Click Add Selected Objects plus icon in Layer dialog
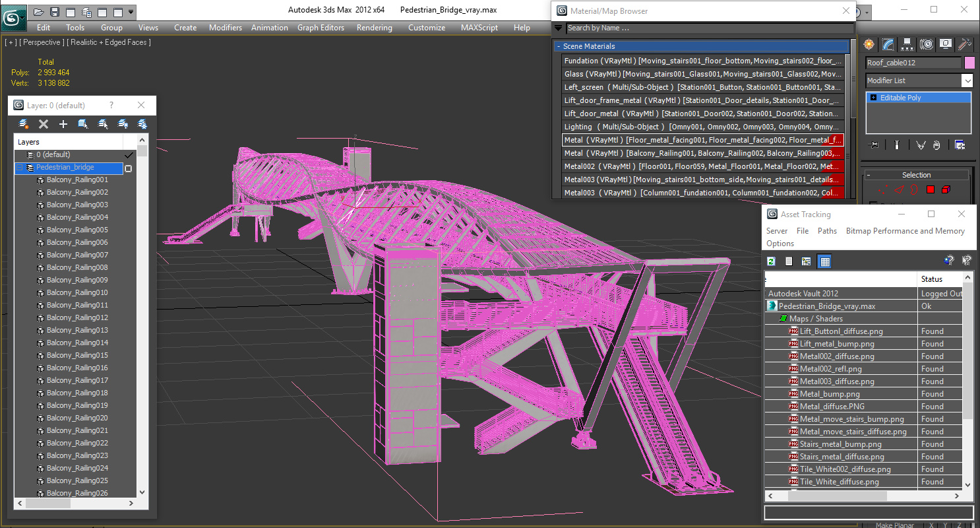 (x=63, y=124)
